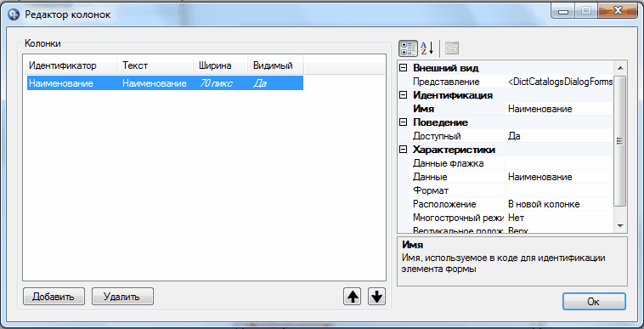
Task: Collapse the Поведение category
Action: [x=404, y=122]
